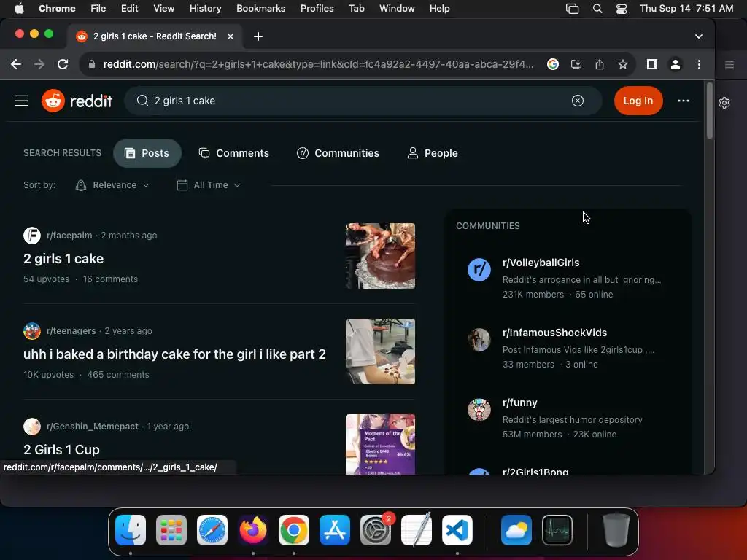
Task: Clear the search box with the X icon
Action: (x=578, y=101)
